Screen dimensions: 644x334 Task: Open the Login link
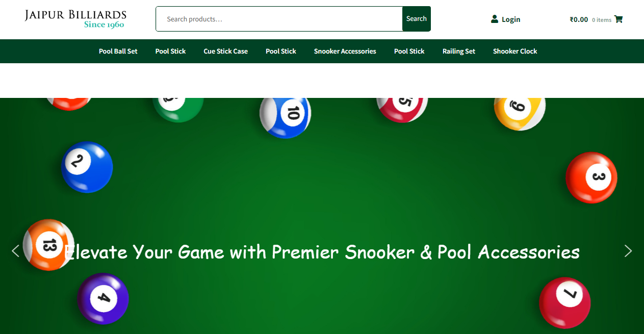tap(511, 19)
